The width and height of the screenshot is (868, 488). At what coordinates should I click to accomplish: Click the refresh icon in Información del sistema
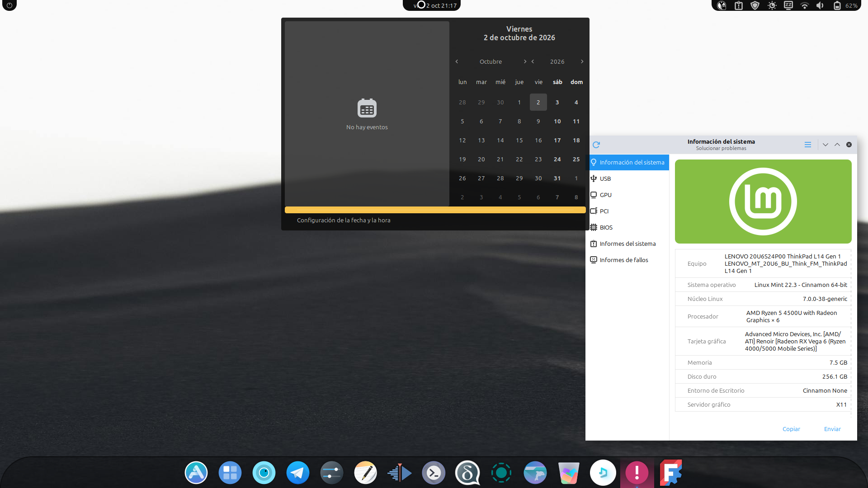point(596,145)
